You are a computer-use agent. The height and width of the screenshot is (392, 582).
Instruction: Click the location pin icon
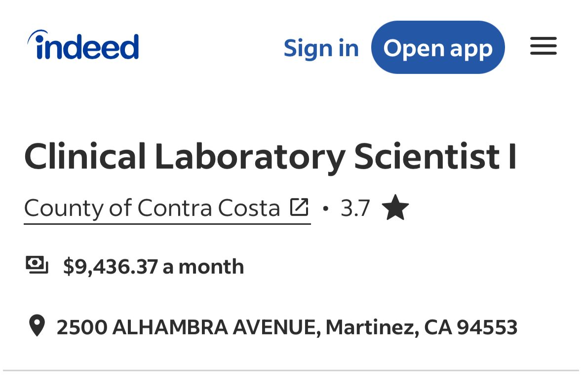[37, 326]
